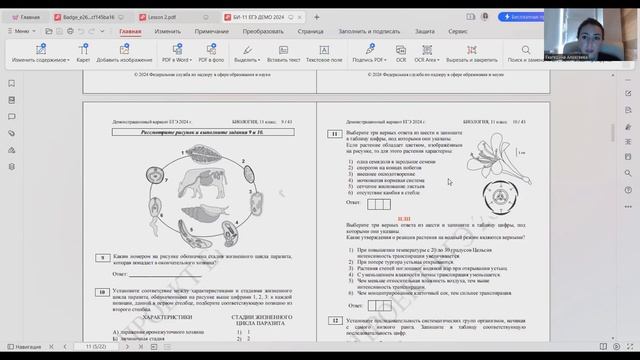Click page number field 11 (5/22)
This screenshot has height=360, width=640.
pyautogui.click(x=96, y=347)
